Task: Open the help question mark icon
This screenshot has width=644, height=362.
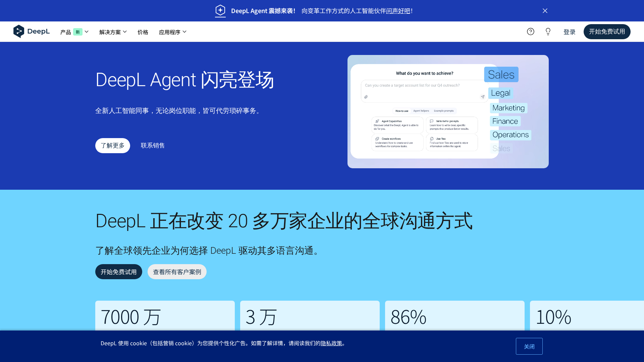Action: click(x=530, y=32)
